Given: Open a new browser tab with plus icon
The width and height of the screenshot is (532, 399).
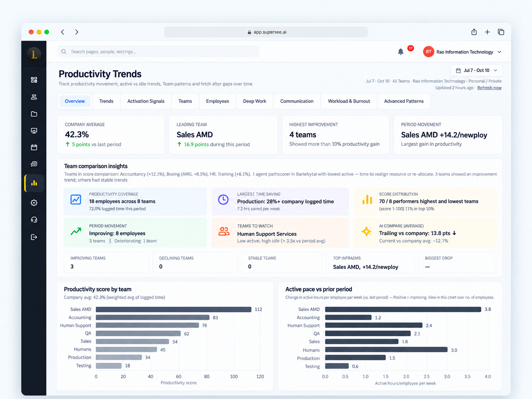Looking at the screenshot, I should click(487, 32).
